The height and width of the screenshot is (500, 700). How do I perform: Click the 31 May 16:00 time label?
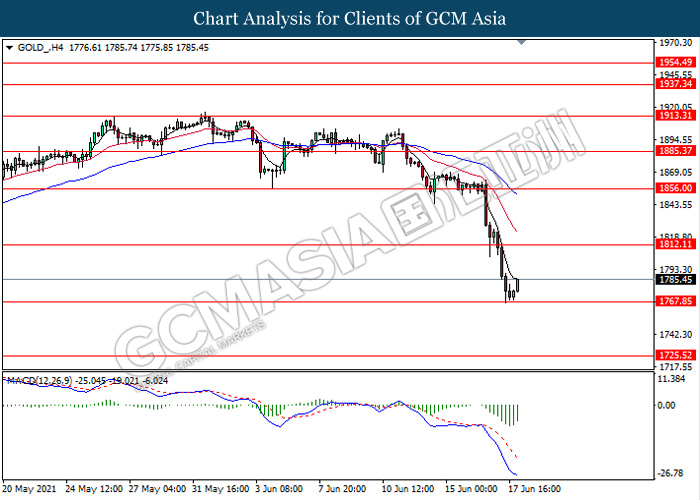(221, 489)
